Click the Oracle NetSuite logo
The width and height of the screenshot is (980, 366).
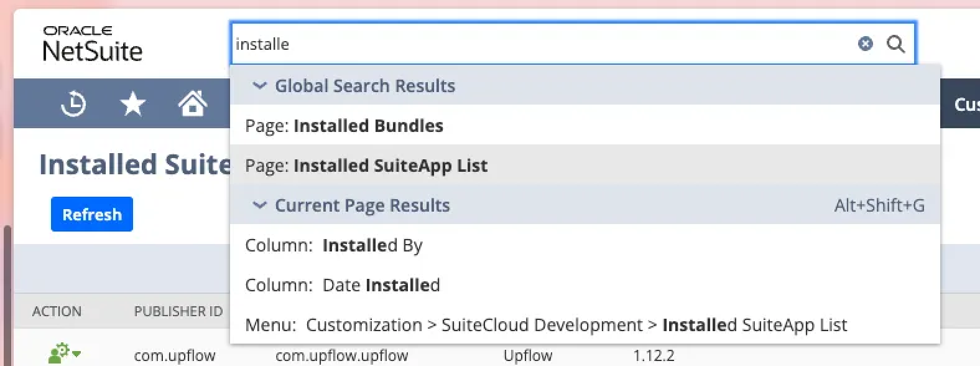(x=92, y=44)
